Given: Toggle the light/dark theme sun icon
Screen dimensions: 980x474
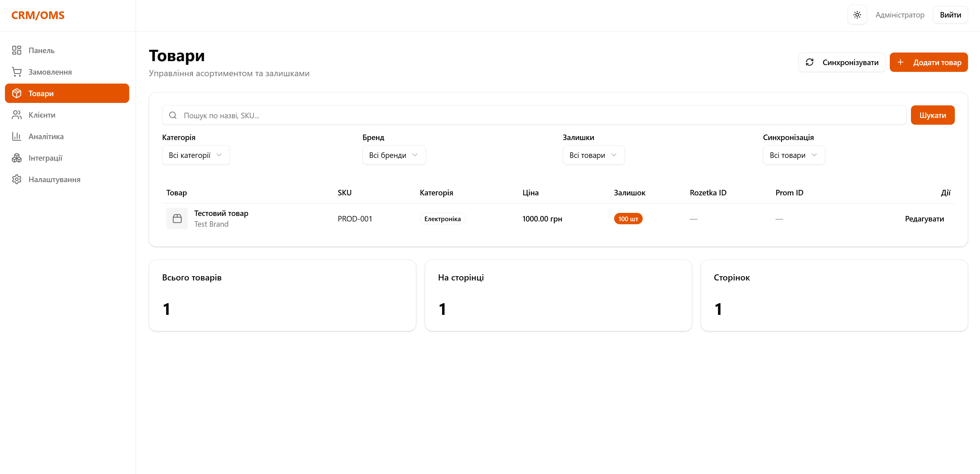Looking at the screenshot, I should click(857, 15).
